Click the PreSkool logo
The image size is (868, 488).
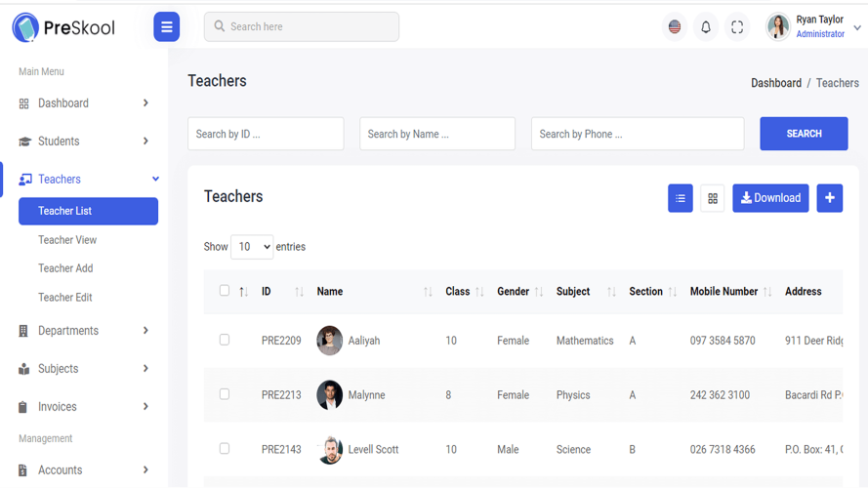63,27
